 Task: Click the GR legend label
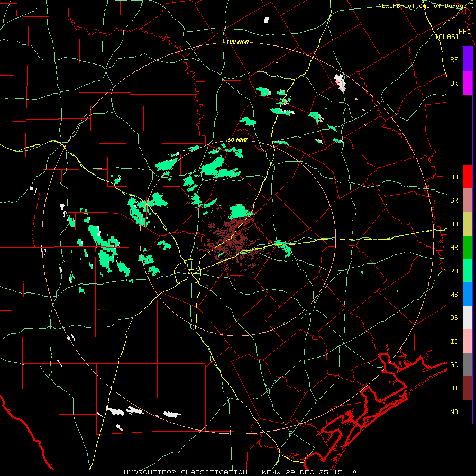(x=454, y=200)
